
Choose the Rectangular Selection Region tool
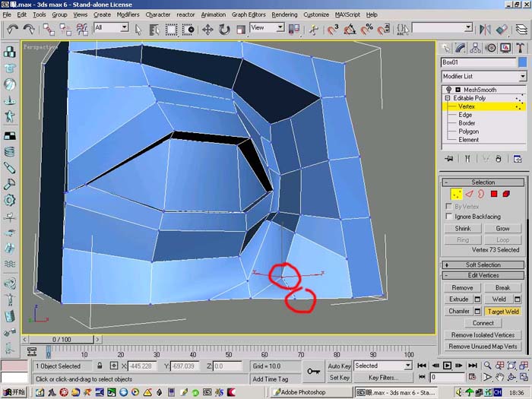(x=171, y=30)
